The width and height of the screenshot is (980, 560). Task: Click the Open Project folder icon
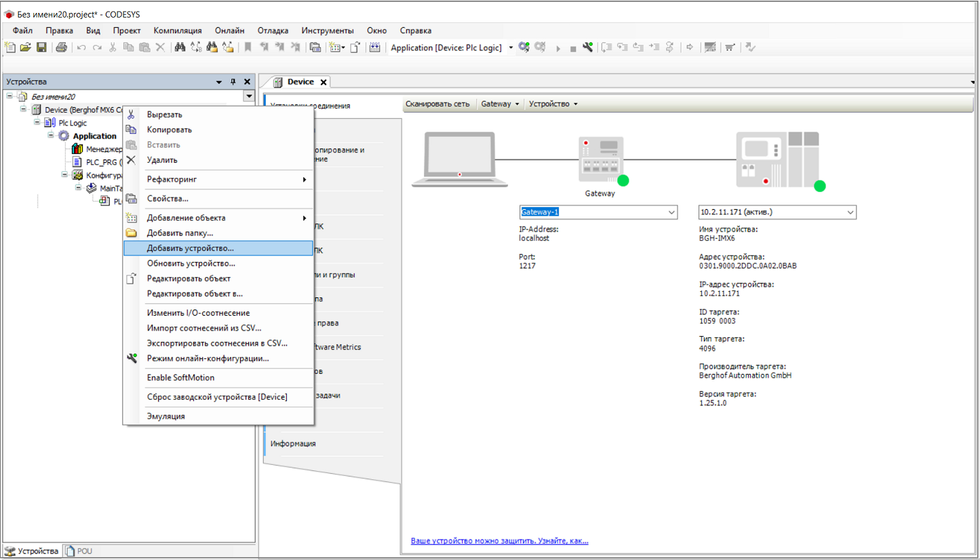(x=25, y=48)
